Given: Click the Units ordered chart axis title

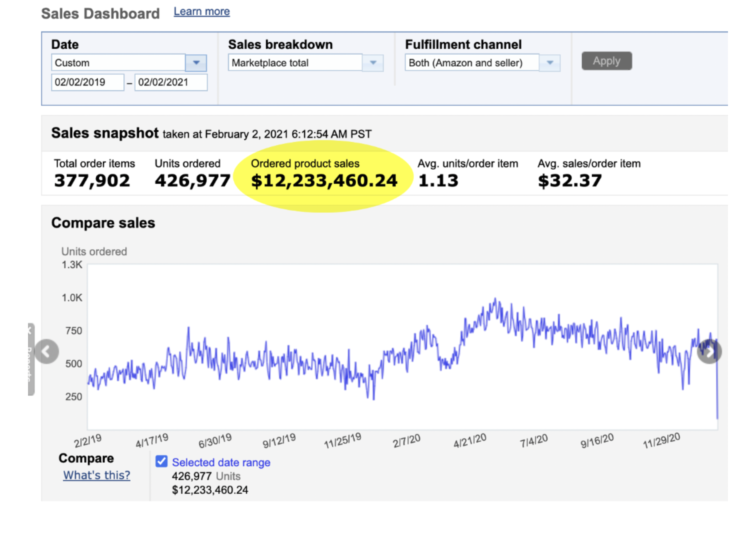Looking at the screenshot, I should coord(94,251).
